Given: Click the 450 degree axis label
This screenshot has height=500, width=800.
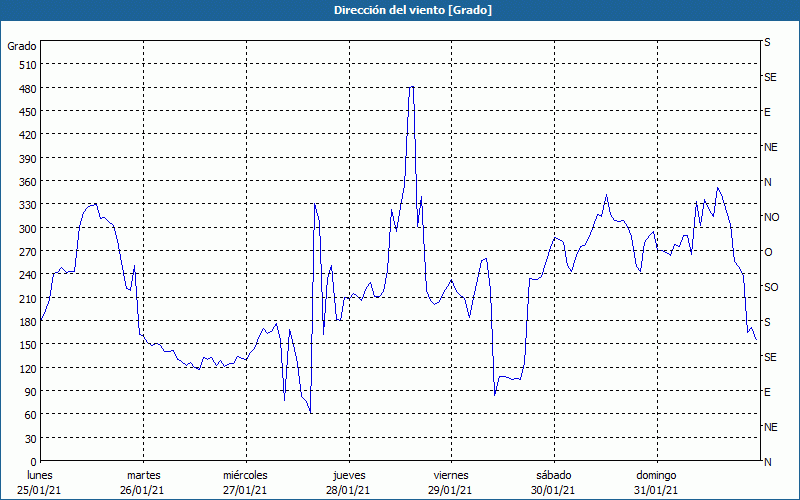Looking at the screenshot, I should (x=28, y=112).
